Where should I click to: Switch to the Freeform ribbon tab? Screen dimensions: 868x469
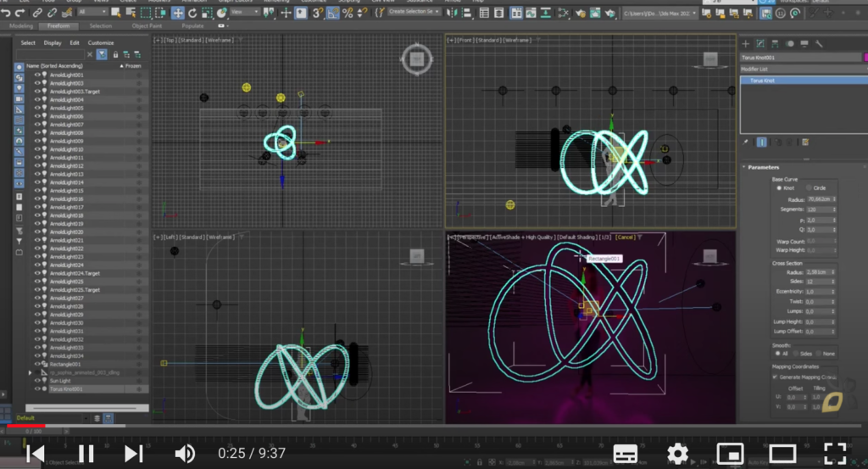pos(58,26)
